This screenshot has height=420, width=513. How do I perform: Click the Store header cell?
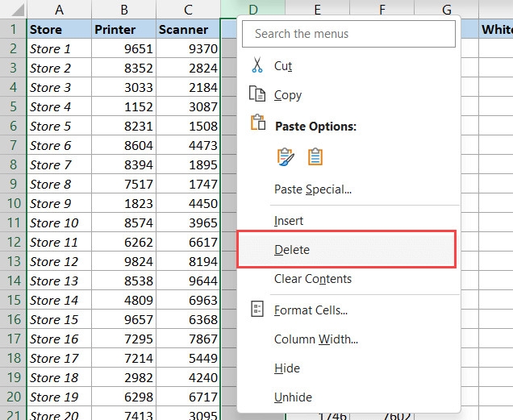[59, 29]
